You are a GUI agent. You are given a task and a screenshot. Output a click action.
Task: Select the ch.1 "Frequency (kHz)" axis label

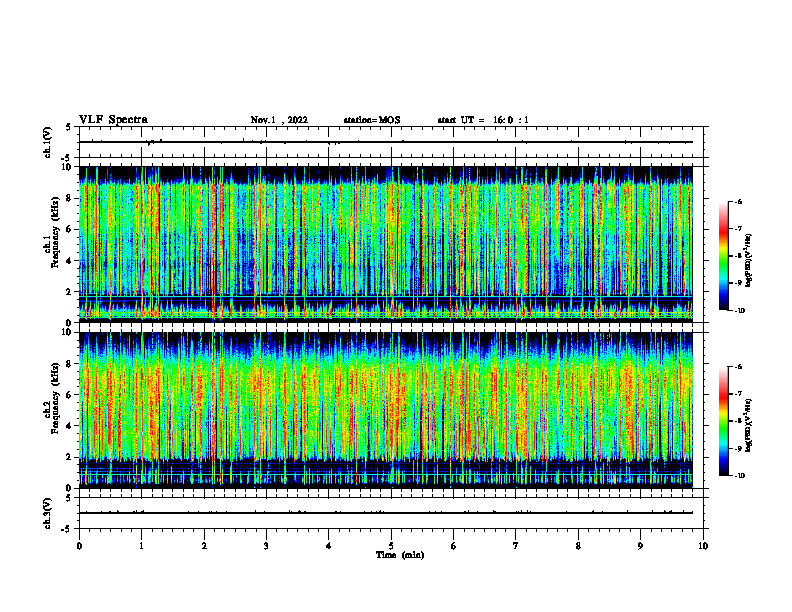[55, 232]
